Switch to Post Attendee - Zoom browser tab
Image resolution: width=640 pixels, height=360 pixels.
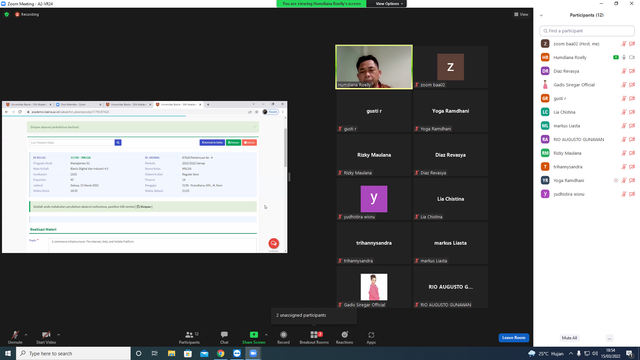tap(78, 104)
